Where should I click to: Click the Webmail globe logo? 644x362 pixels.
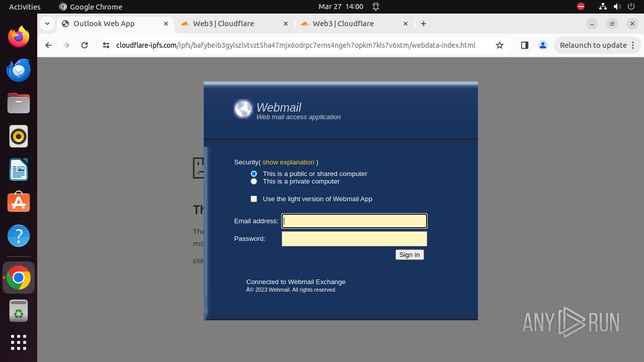243,109
